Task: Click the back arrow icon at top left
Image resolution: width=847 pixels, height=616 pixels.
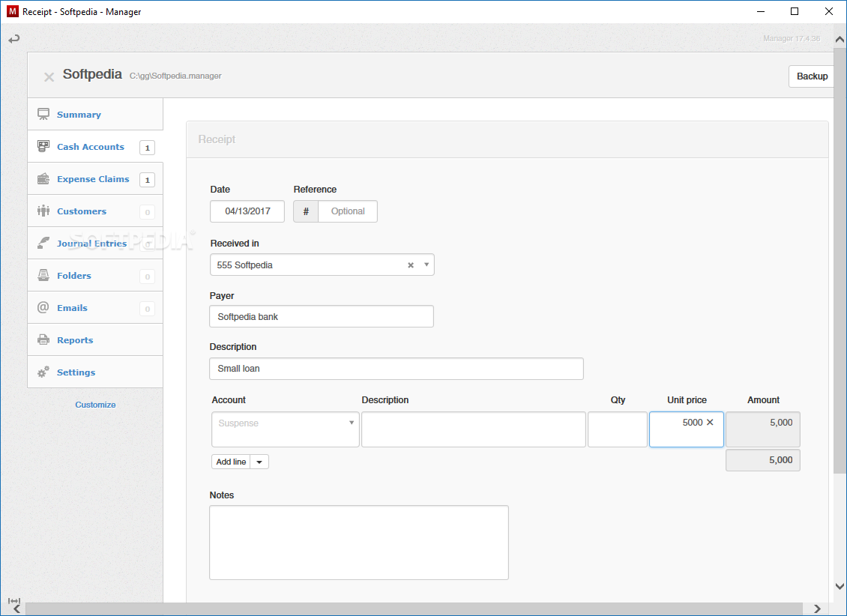Action: coord(14,39)
